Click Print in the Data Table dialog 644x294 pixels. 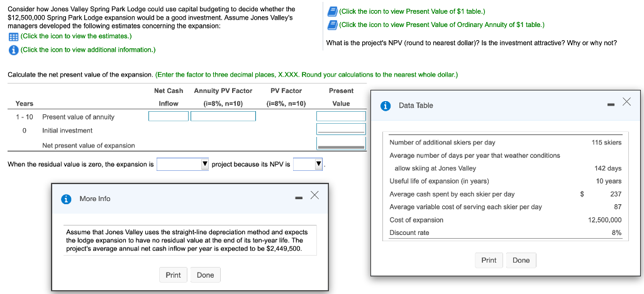tap(489, 260)
